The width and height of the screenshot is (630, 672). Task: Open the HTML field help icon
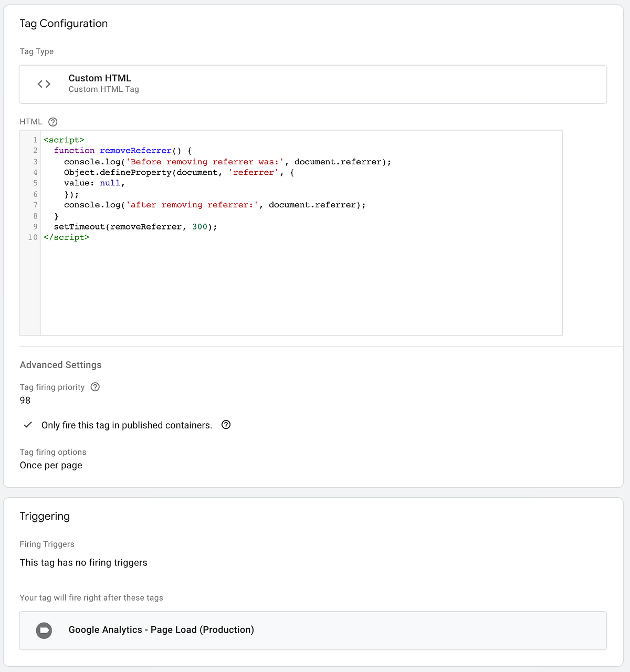tap(52, 121)
